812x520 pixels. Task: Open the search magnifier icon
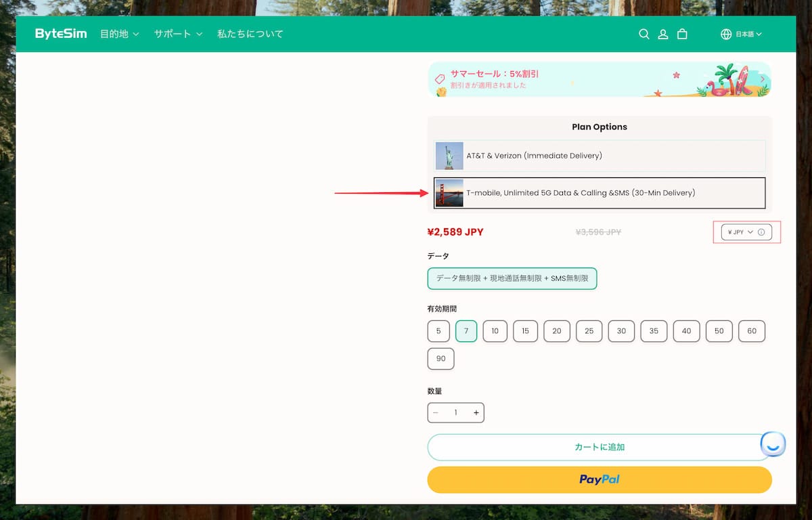(x=644, y=34)
